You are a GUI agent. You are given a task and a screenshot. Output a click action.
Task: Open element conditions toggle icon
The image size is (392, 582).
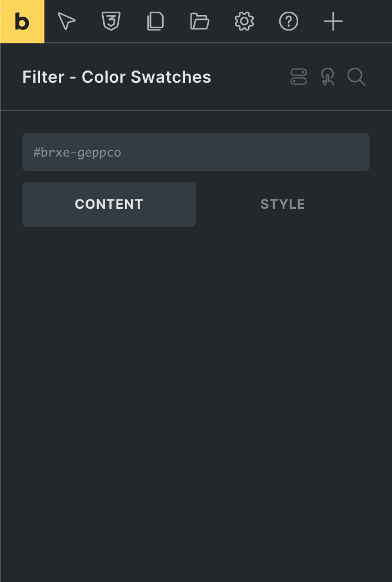pyautogui.click(x=299, y=77)
